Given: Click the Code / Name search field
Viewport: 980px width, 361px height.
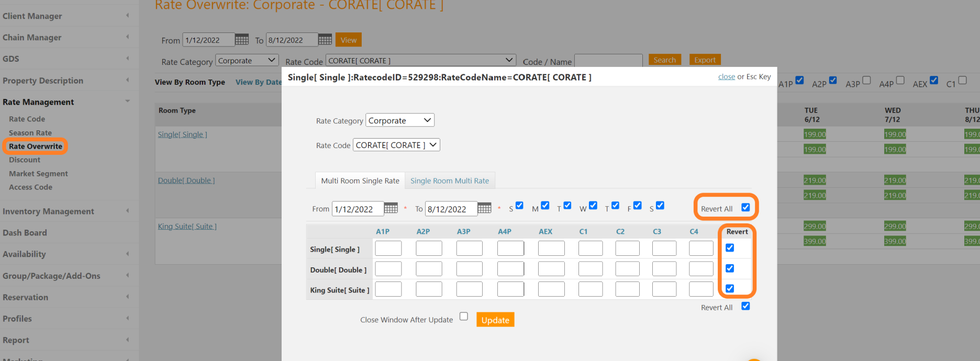Looking at the screenshot, I should [608, 61].
